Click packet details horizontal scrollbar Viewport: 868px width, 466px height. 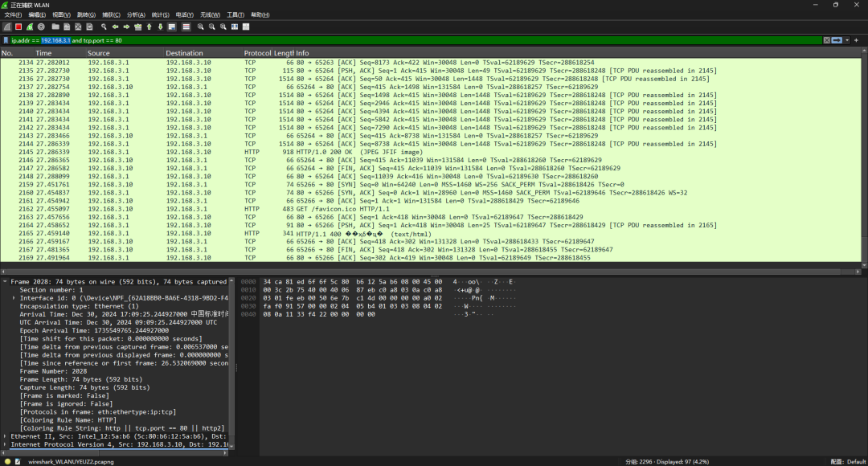(115, 452)
